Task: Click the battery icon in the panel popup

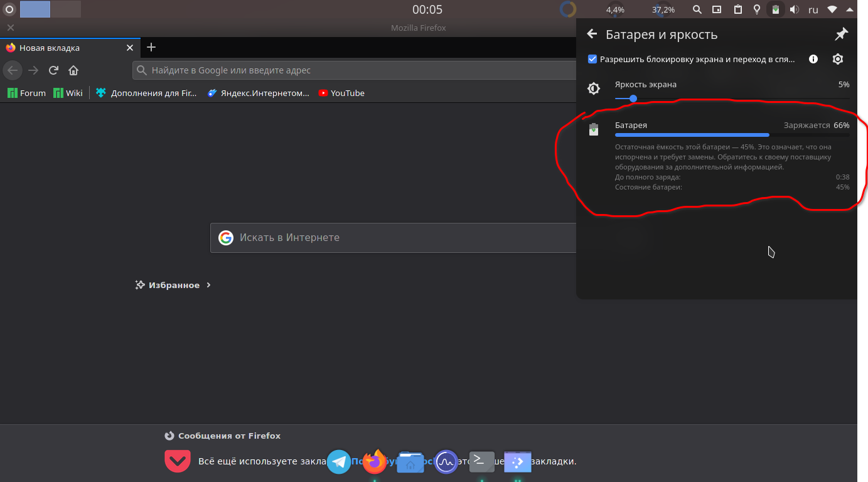Action: point(594,129)
